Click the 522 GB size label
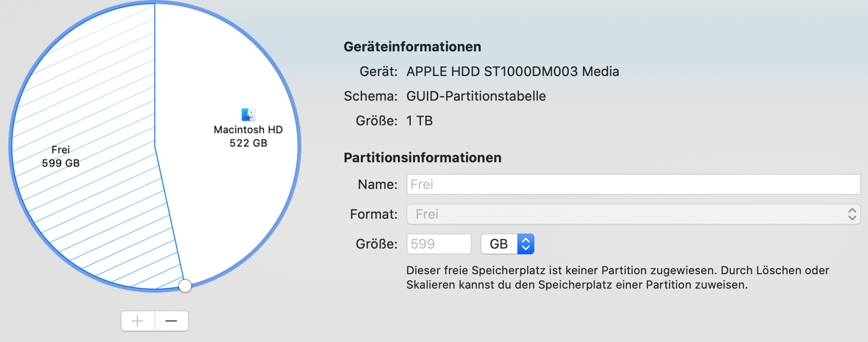The image size is (868, 342). (248, 143)
